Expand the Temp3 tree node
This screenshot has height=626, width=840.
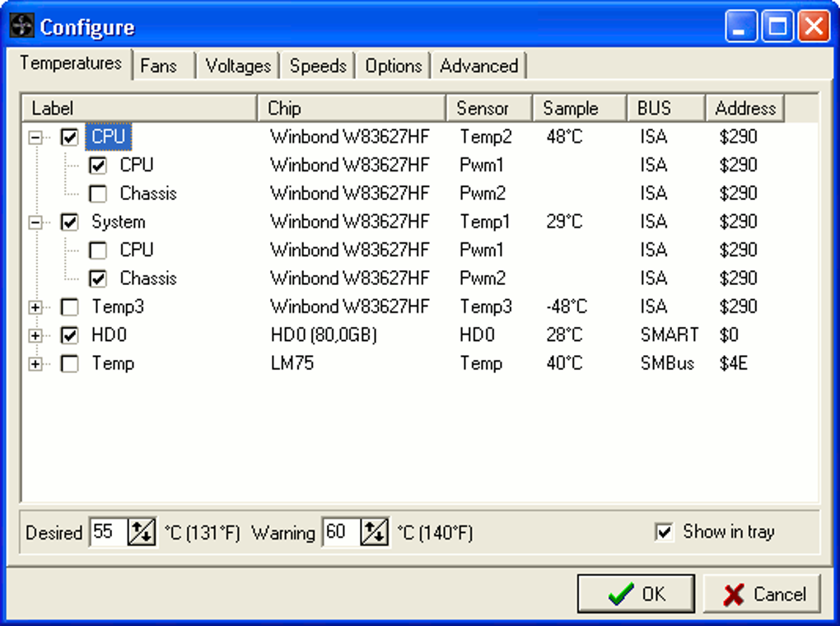click(x=35, y=307)
